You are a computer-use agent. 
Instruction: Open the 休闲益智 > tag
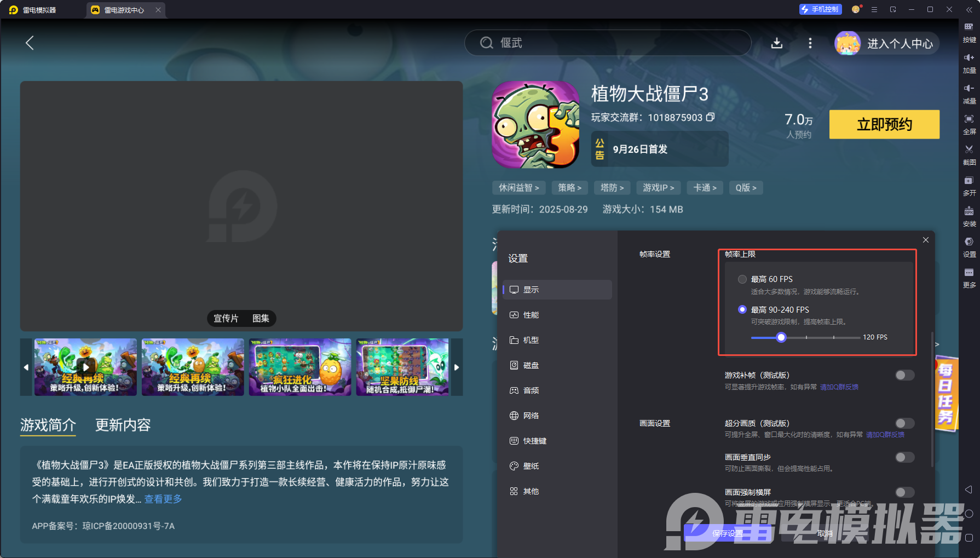pyautogui.click(x=519, y=188)
